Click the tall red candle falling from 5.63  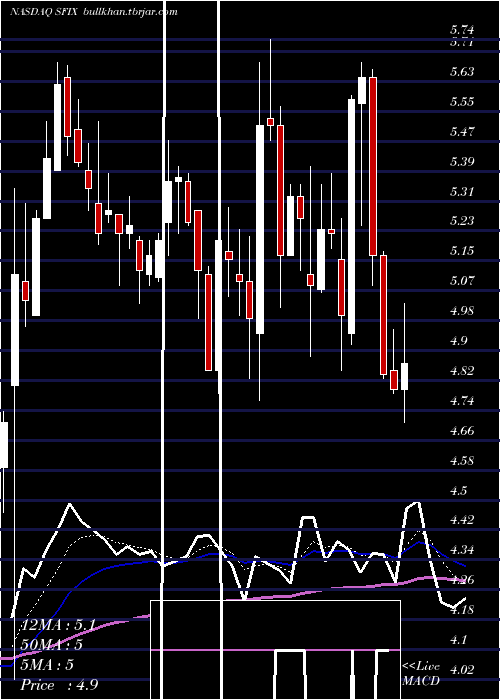(373, 166)
